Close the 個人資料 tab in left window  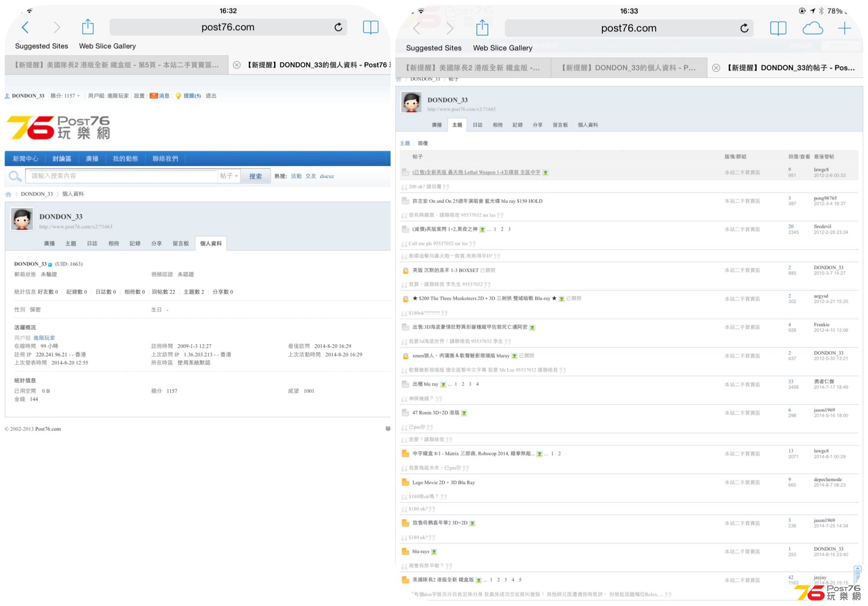[x=237, y=65]
